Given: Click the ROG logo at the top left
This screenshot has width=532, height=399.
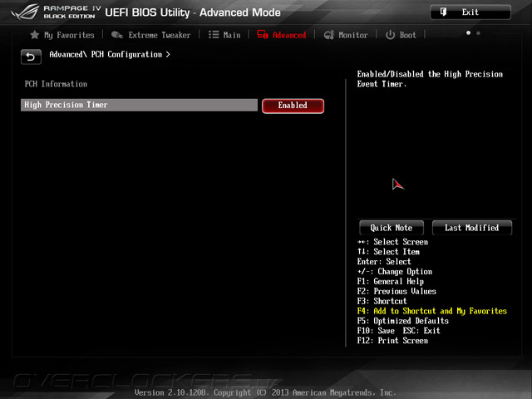Looking at the screenshot, I should coord(25,12).
